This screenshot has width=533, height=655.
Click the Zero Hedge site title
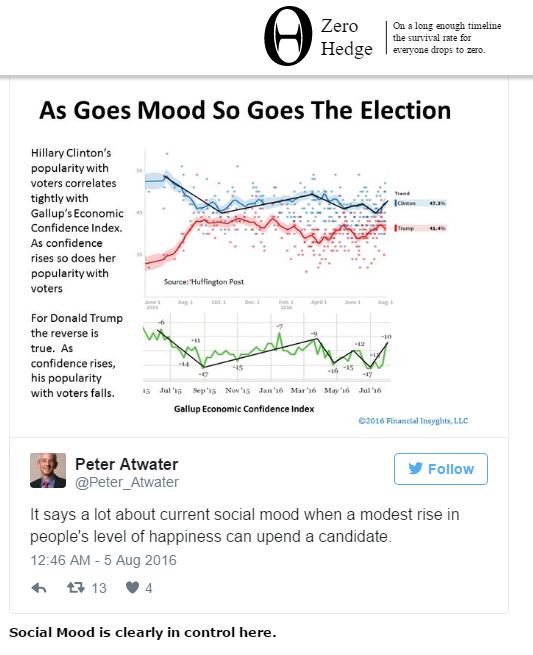coord(346,37)
